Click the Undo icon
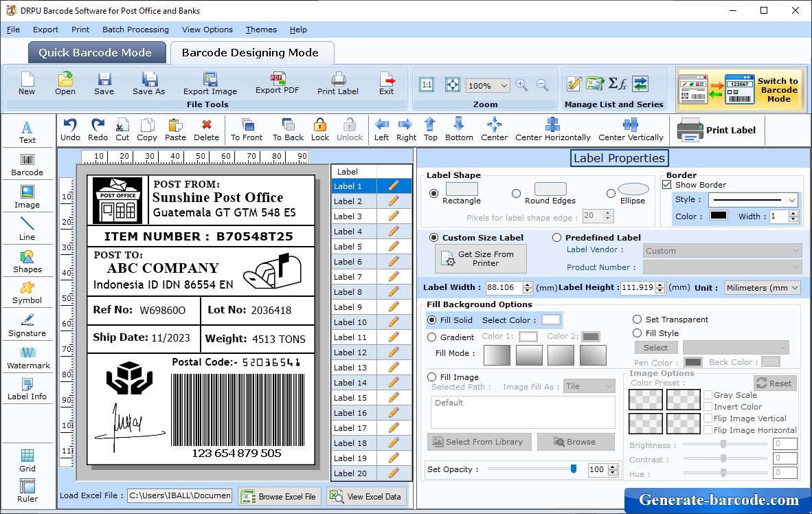The width and height of the screenshot is (812, 514). (71, 130)
